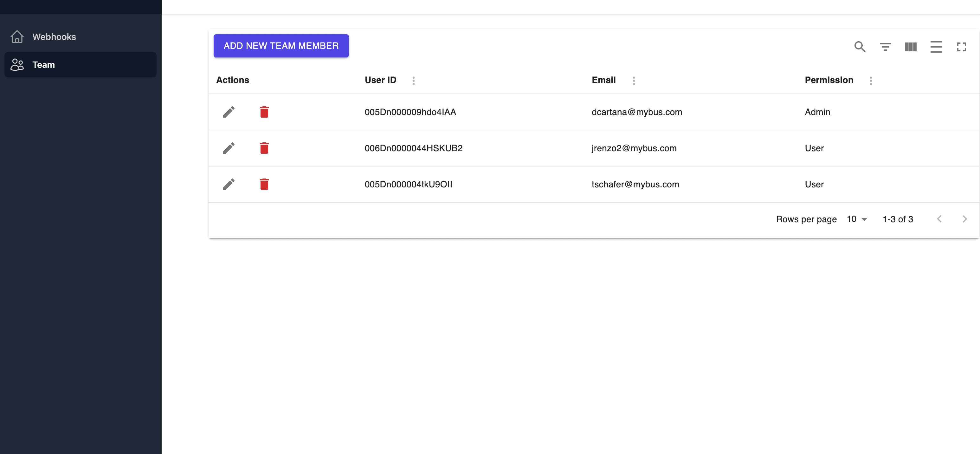Edit the dcartana@mybus.com team member
The width and height of the screenshot is (980, 454).
(229, 112)
